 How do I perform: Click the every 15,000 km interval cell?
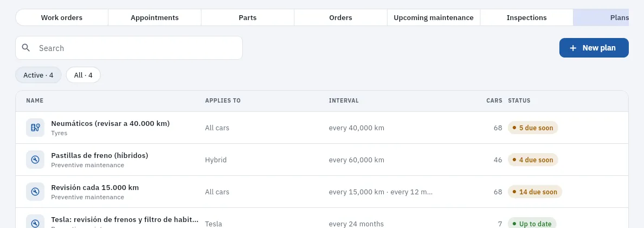pos(381,192)
